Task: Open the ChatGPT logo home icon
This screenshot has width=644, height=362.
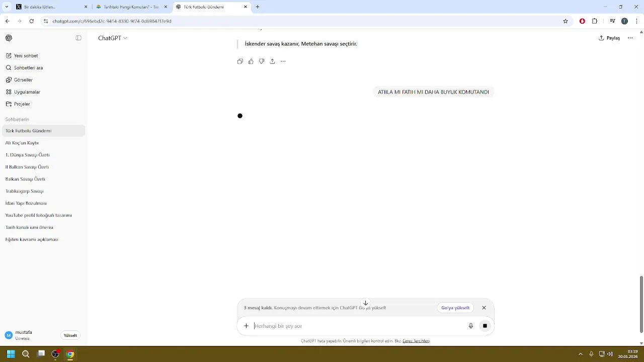Action: click(9, 38)
